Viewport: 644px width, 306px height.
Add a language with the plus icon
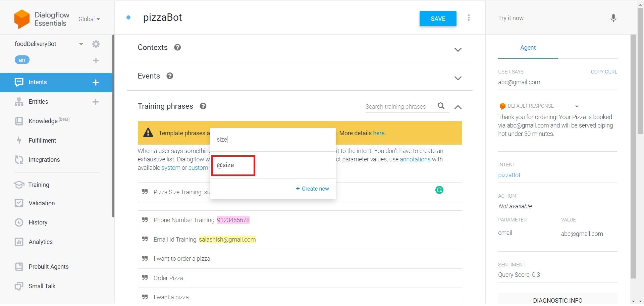click(96, 60)
